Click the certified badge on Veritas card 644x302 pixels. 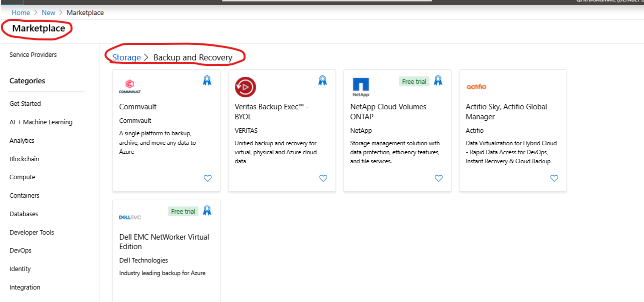[x=322, y=80]
